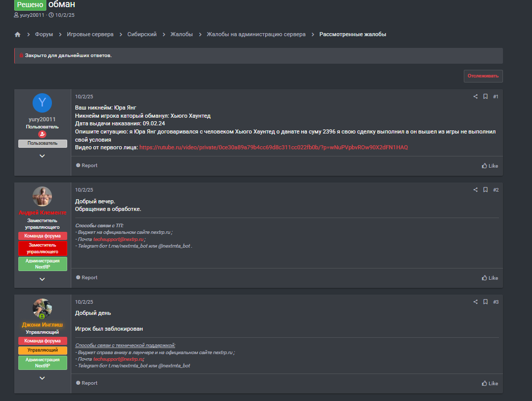The height and width of the screenshot is (401, 532).
Task: Expand Джони Инглиш user details chevron
Action: [x=42, y=378]
